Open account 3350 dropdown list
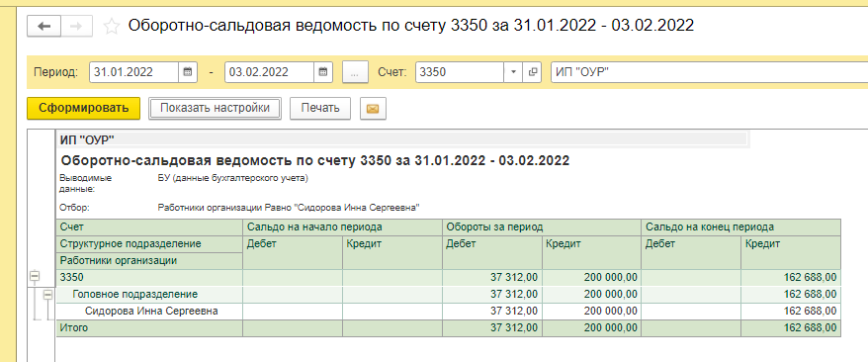The width and height of the screenshot is (868, 362). [513, 72]
